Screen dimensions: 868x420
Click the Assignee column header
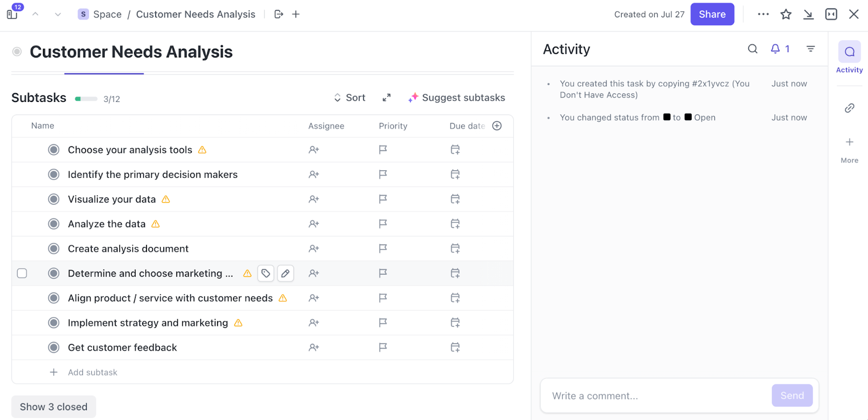click(326, 126)
